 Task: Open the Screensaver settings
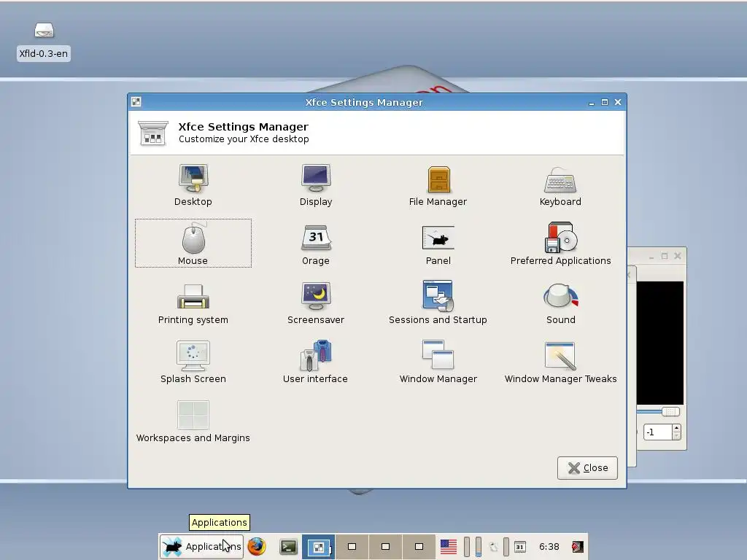coord(316,304)
